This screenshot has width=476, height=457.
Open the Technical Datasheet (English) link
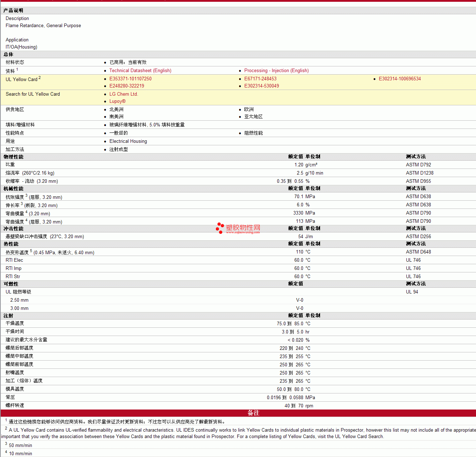[x=140, y=71]
